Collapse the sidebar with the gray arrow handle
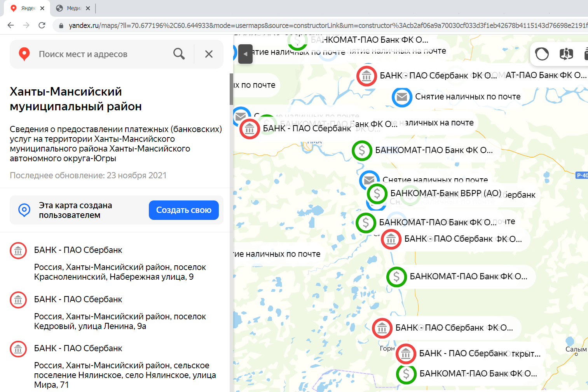 (x=245, y=54)
